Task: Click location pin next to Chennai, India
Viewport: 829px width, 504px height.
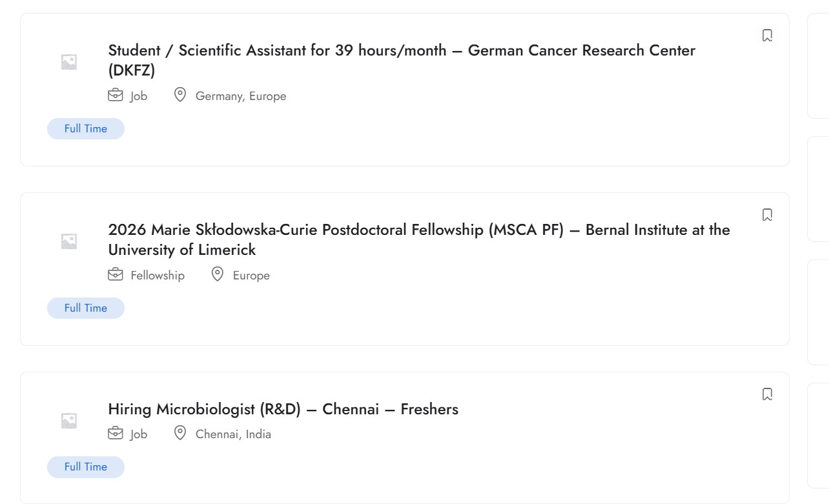Action: pos(180,434)
